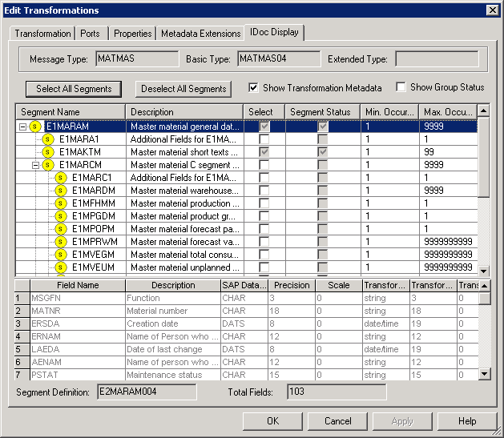Collapse the E1MARCM tree node
The image size is (504, 438).
[34, 165]
